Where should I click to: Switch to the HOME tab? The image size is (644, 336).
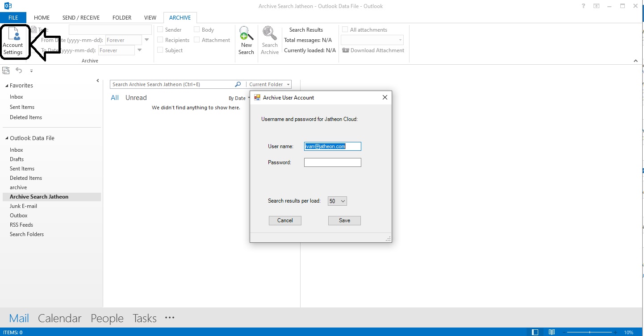[42, 18]
